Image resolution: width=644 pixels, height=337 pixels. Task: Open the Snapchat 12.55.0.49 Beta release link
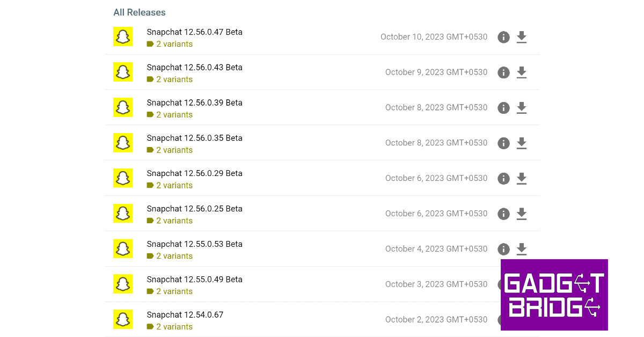(x=194, y=280)
